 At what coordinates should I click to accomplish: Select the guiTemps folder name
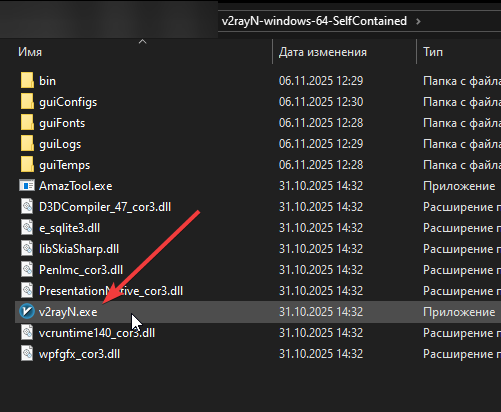click(65, 165)
